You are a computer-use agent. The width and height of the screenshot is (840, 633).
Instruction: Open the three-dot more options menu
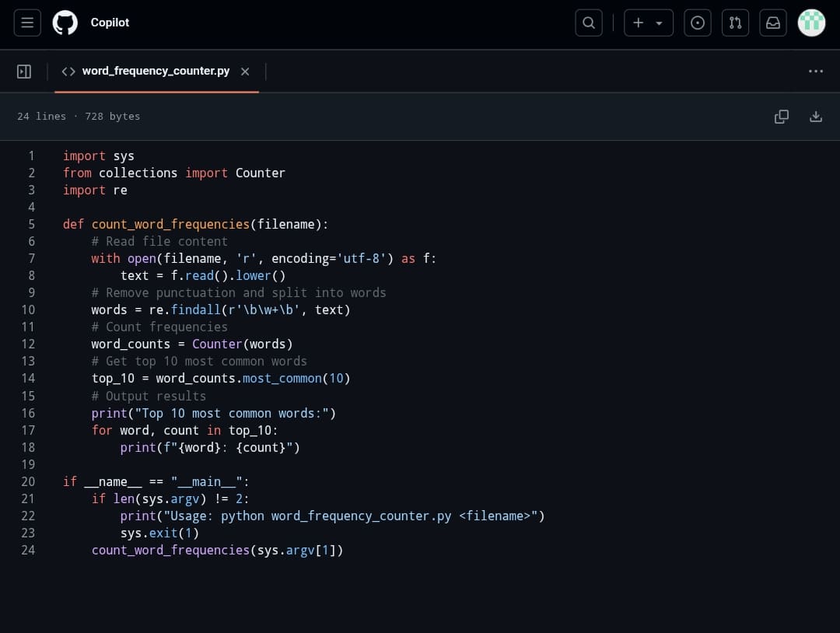(815, 72)
